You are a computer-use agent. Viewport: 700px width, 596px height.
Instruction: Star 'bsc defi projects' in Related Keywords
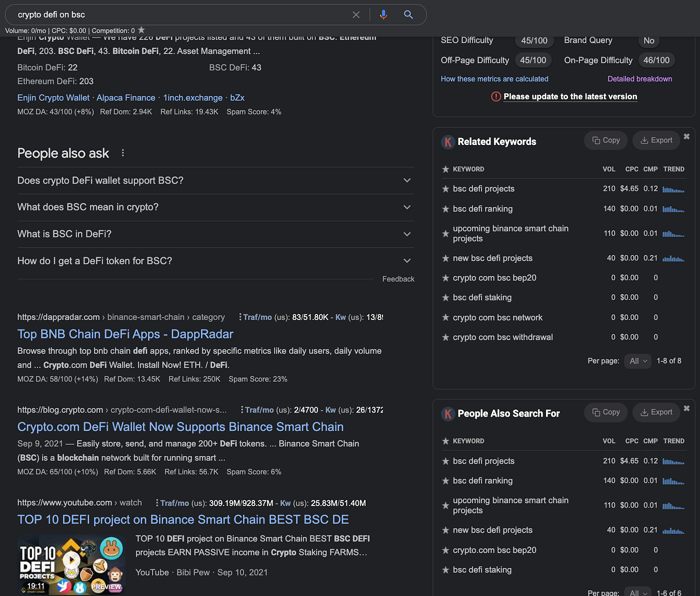pos(445,189)
